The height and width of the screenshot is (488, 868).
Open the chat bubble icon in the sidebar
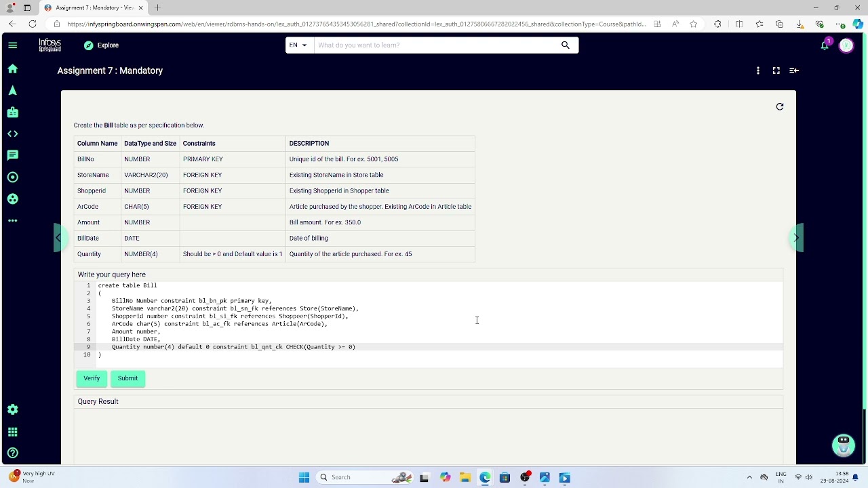(x=12, y=155)
